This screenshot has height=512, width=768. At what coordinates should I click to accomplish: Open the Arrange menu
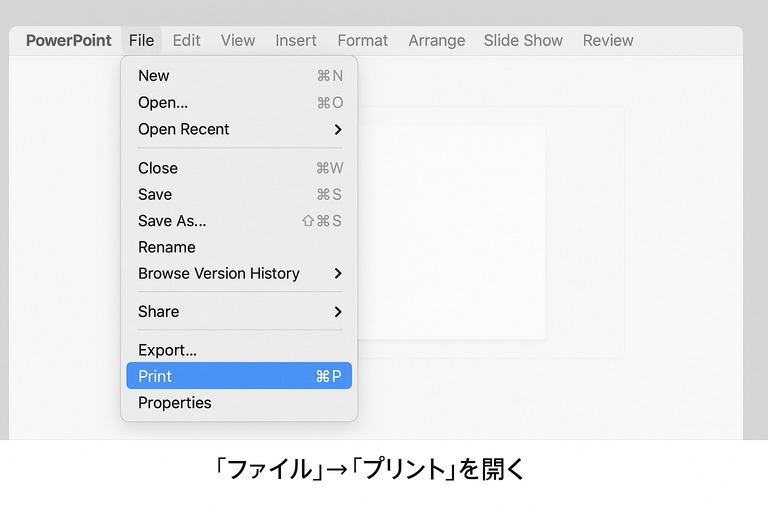pos(437,40)
